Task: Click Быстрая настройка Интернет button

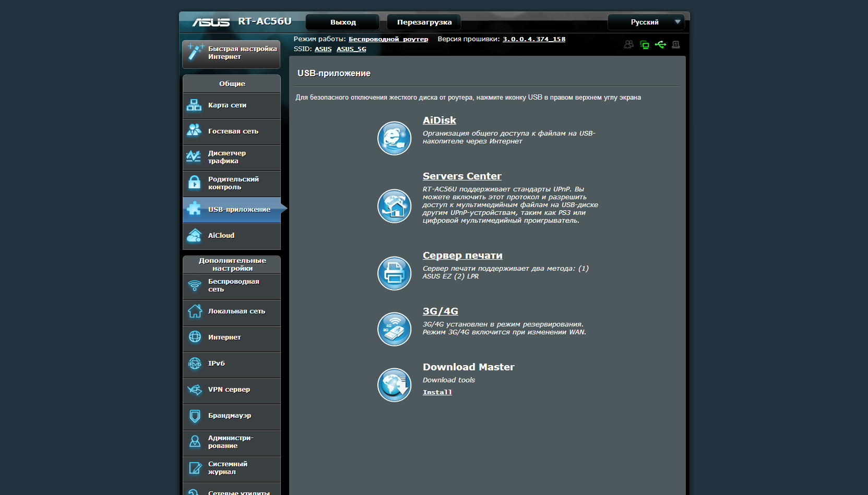Action: click(231, 54)
